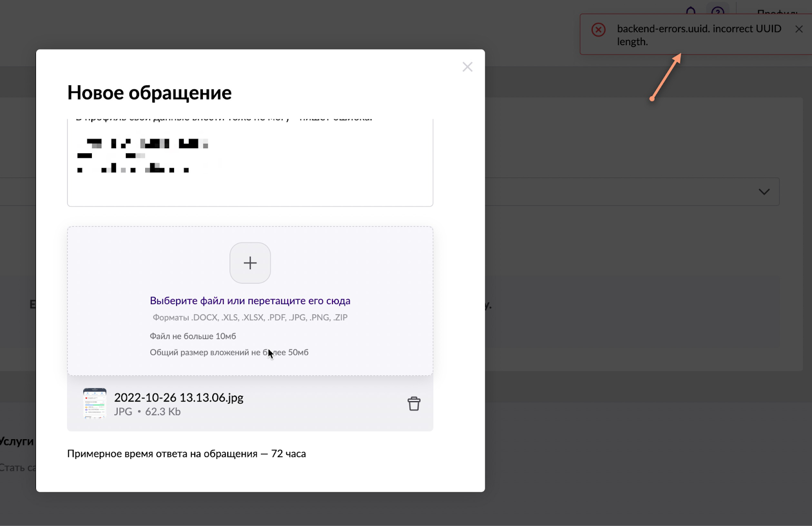Image resolution: width=812 pixels, height=526 pixels.
Task: Click the Общий размер вложений limit text
Action: coord(229,352)
